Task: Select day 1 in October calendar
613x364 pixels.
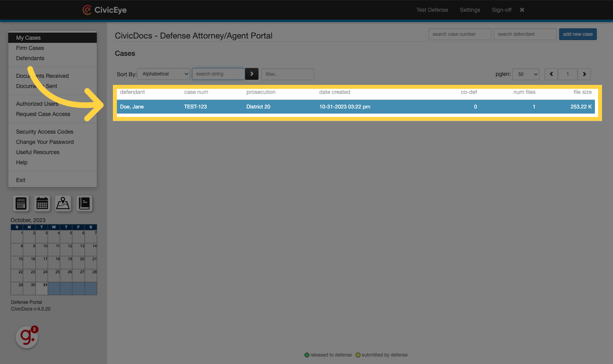Action: [17, 236]
